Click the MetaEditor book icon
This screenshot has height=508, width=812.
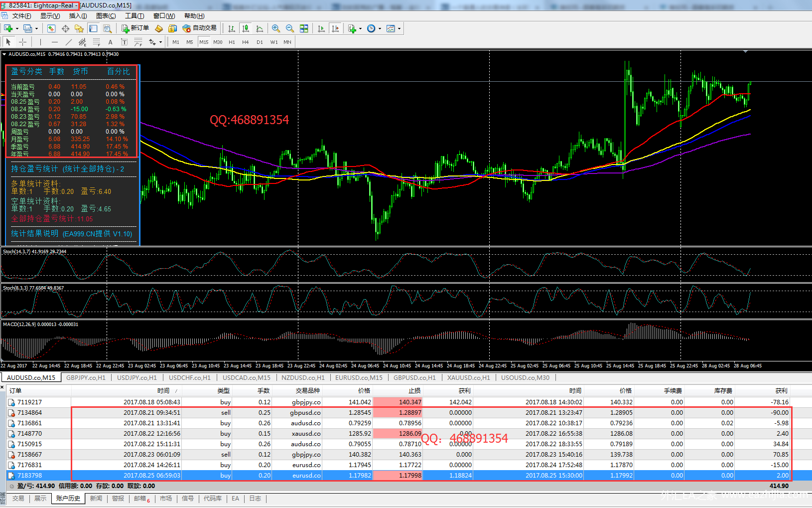pyautogui.click(x=159, y=28)
